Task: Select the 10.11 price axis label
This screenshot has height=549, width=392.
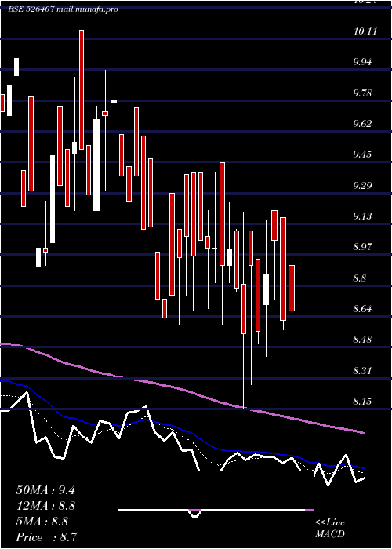Action: [x=365, y=31]
